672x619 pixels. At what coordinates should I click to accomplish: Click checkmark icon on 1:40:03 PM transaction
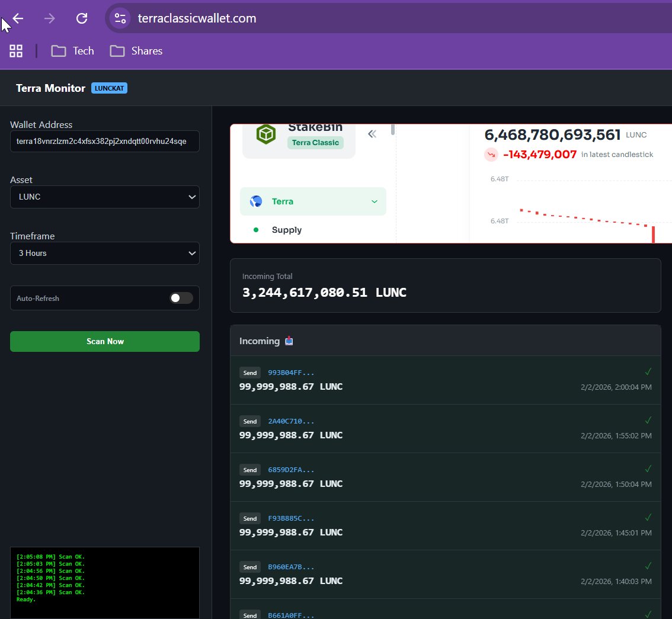(x=648, y=566)
